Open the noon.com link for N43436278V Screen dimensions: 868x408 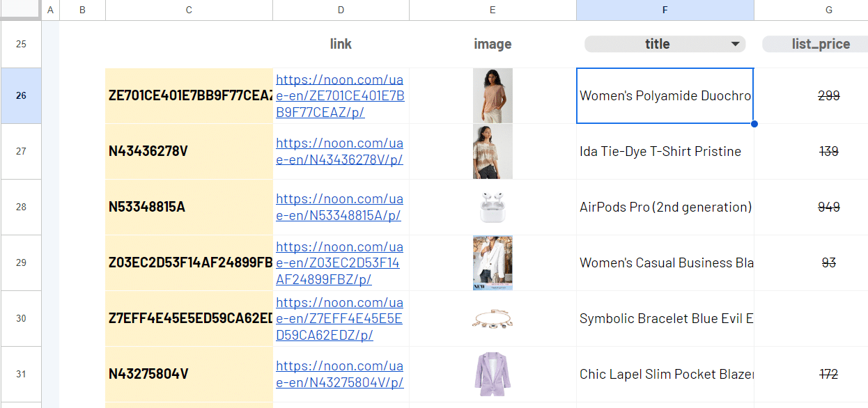click(x=339, y=152)
